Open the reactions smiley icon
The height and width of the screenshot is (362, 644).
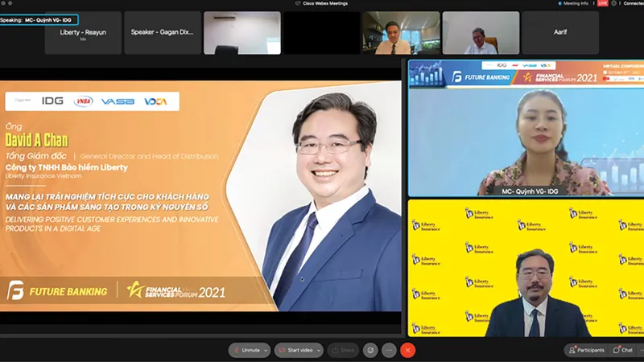pos(370,350)
